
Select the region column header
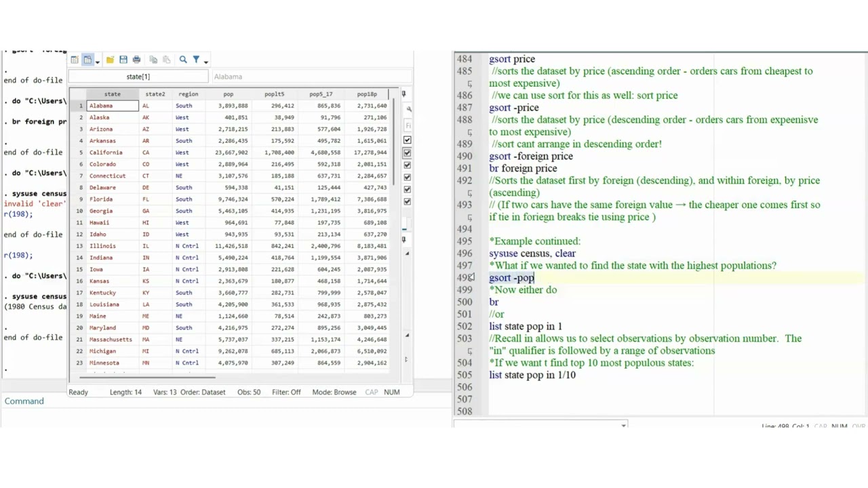(188, 94)
